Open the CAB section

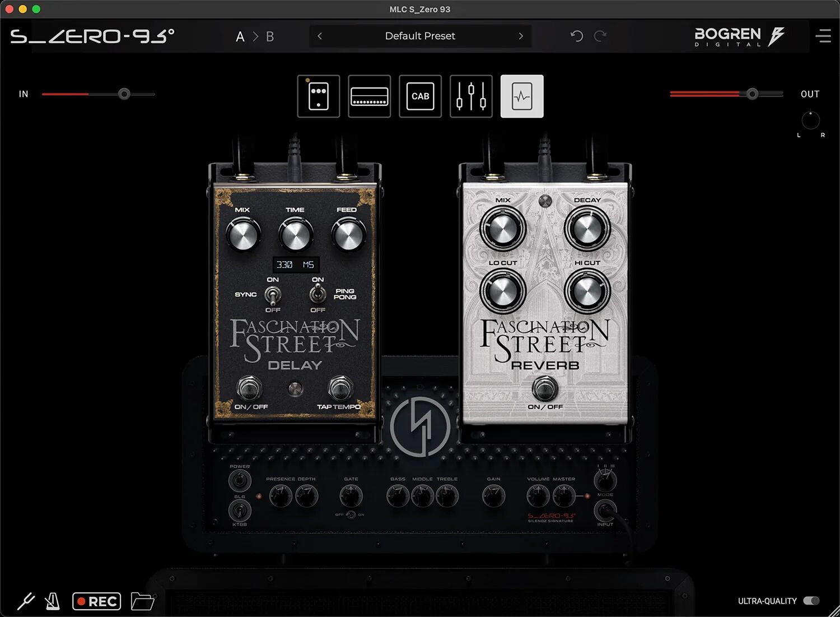tap(420, 96)
